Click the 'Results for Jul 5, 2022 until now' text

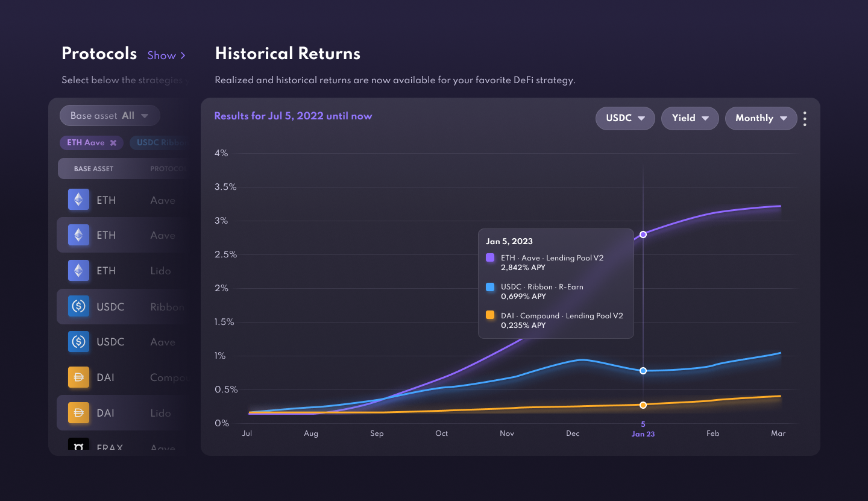click(293, 116)
